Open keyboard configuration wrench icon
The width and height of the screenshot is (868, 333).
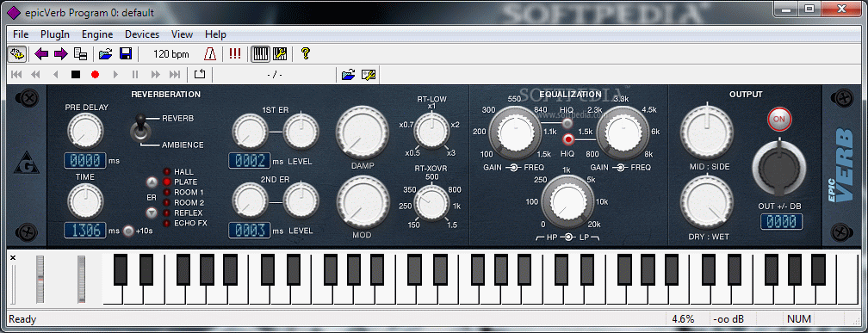coord(280,53)
